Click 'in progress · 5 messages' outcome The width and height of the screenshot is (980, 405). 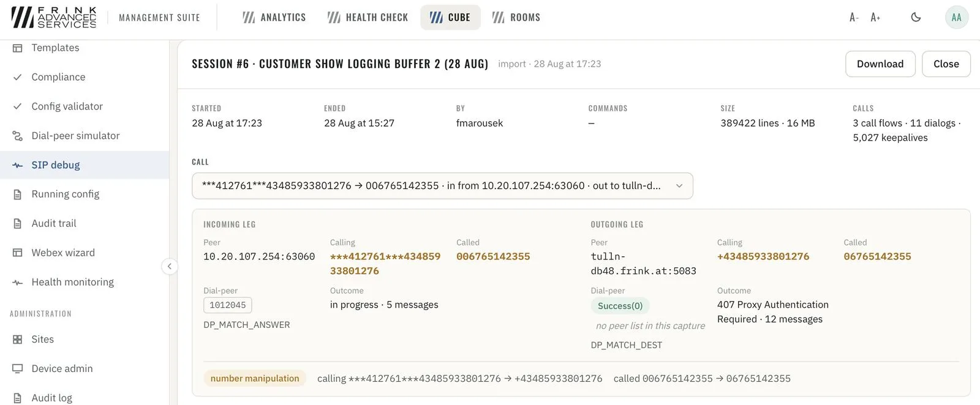(384, 305)
